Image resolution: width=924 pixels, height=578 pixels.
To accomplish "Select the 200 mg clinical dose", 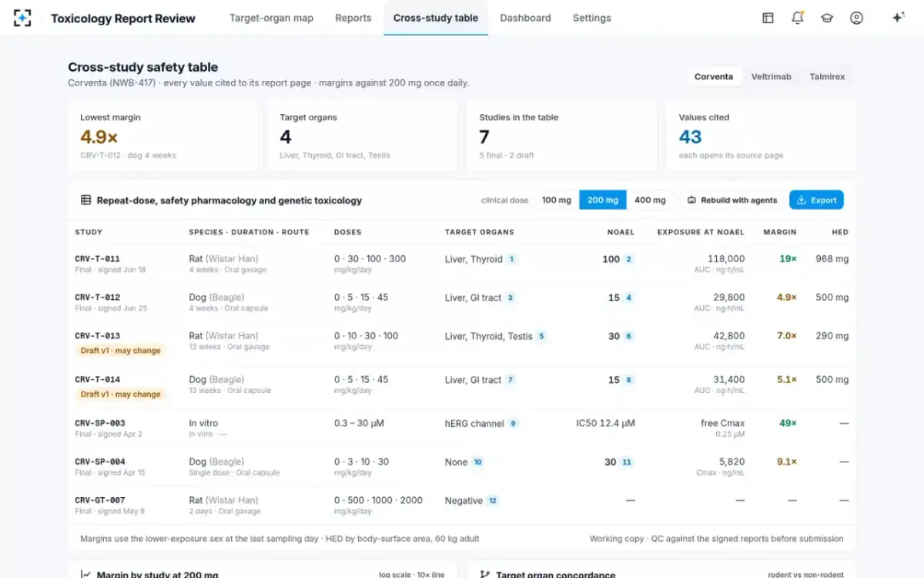I will [x=603, y=200].
